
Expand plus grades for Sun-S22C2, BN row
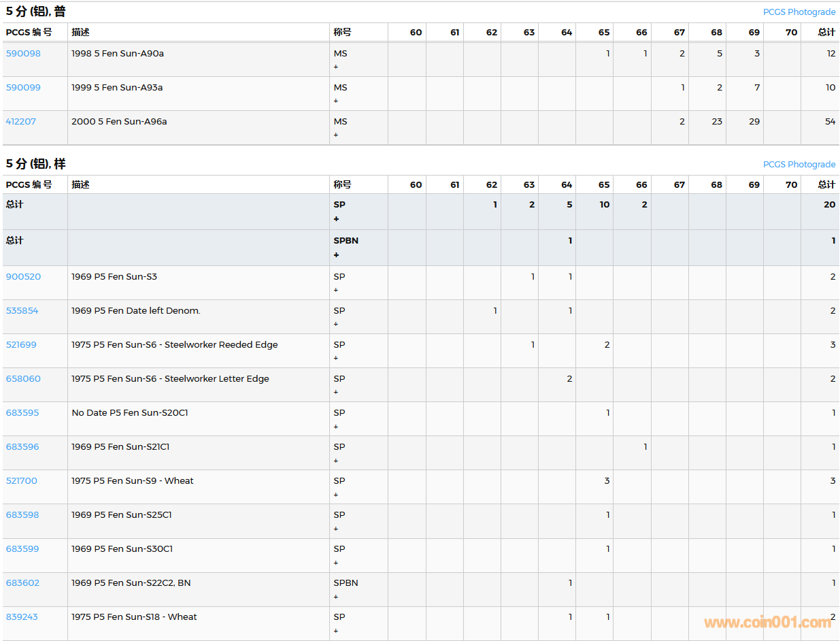[336, 597]
